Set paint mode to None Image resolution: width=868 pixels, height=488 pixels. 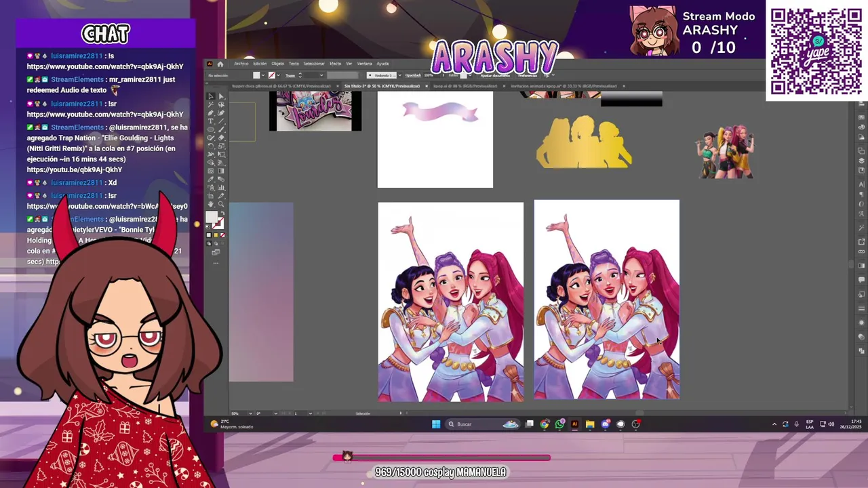223,235
